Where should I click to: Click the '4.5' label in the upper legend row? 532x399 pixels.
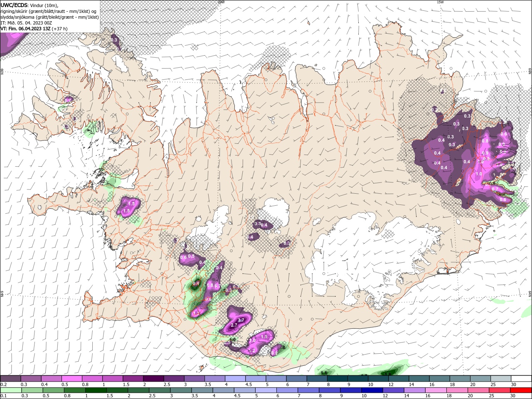tap(249, 384)
